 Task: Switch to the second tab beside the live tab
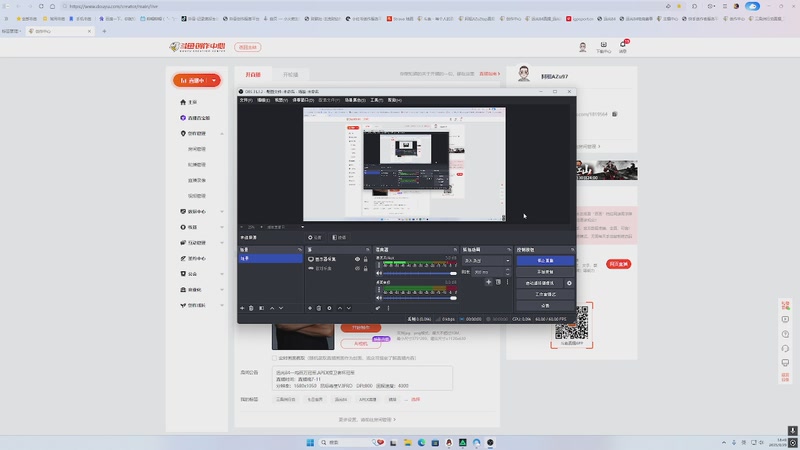pos(290,74)
